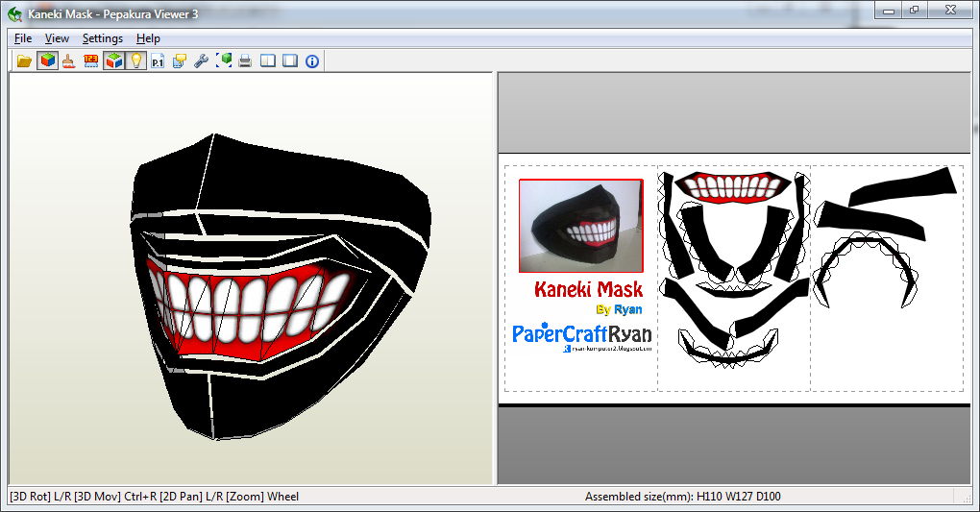The height and width of the screenshot is (512, 980).
Task: Click the green cube fit-view icon
Action: tap(224, 61)
